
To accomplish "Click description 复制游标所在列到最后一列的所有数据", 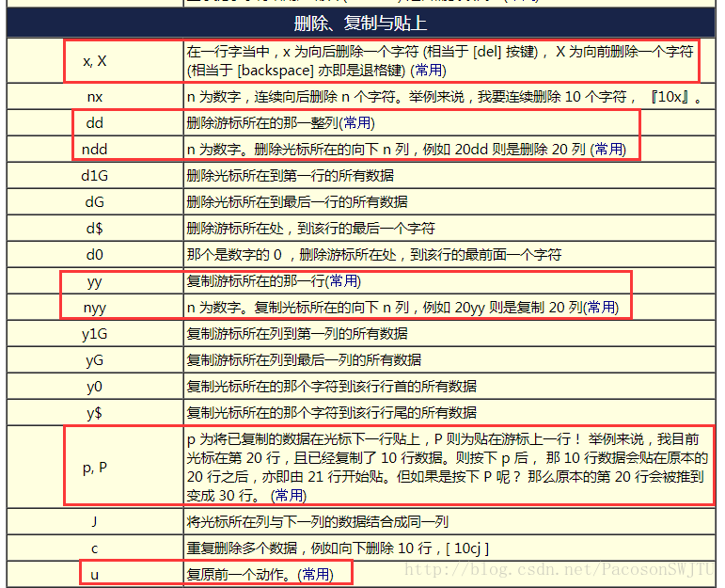I will coord(305,360).
